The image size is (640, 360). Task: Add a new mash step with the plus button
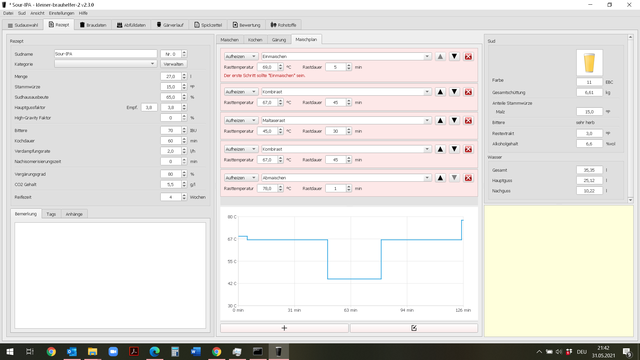coord(284,328)
